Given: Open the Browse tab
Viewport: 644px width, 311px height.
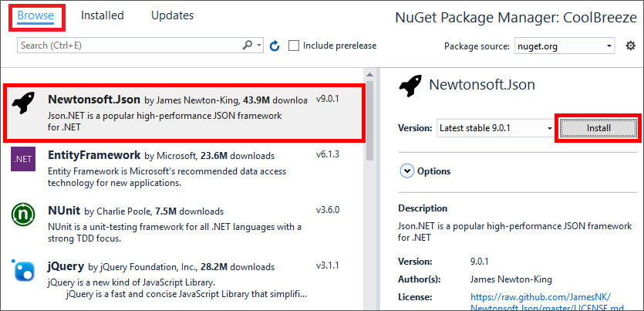Looking at the screenshot, I should pyautogui.click(x=35, y=15).
